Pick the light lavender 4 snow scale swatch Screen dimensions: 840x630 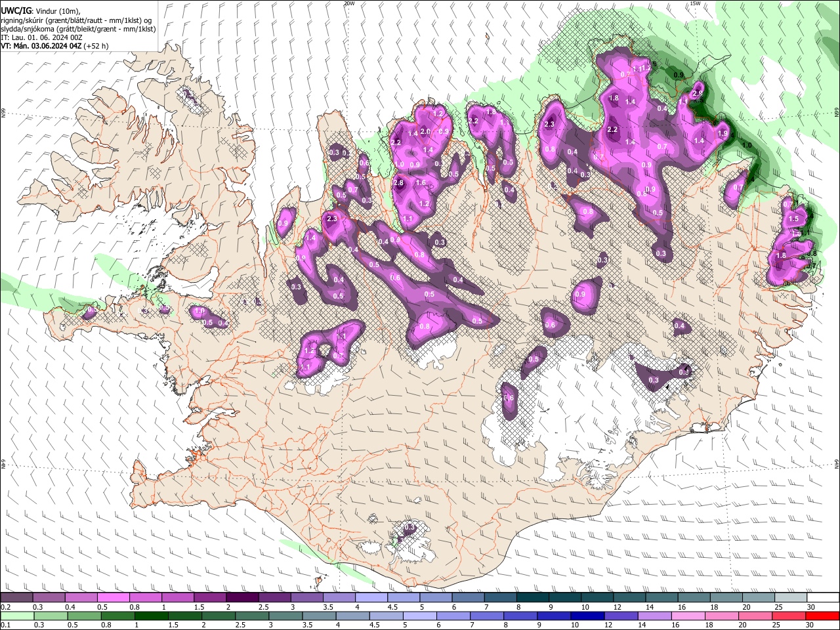tap(371, 598)
